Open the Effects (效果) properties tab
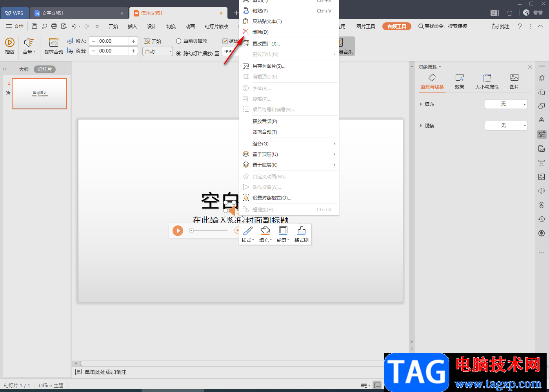This screenshot has height=392, width=549. (460, 82)
